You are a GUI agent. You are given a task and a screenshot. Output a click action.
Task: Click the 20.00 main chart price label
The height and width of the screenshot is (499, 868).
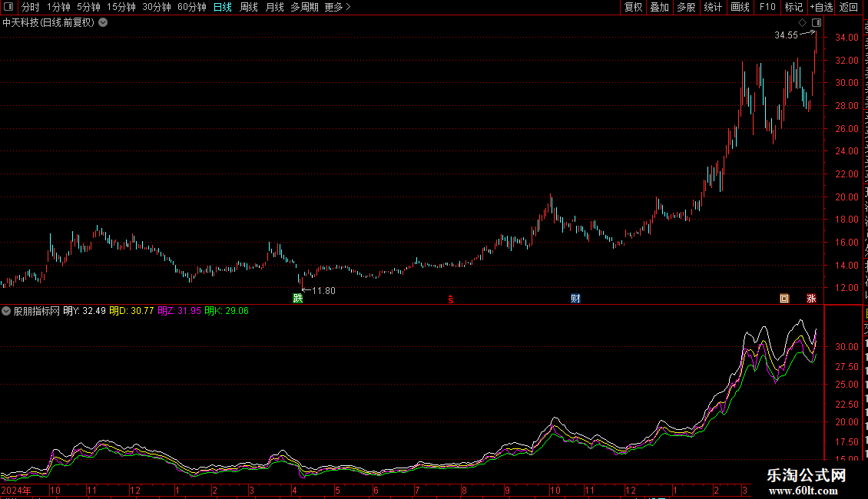click(847, 197)
